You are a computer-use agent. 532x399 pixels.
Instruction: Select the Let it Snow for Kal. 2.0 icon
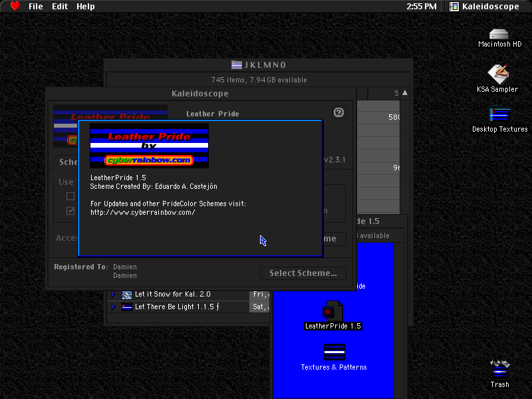click(127, 295)
